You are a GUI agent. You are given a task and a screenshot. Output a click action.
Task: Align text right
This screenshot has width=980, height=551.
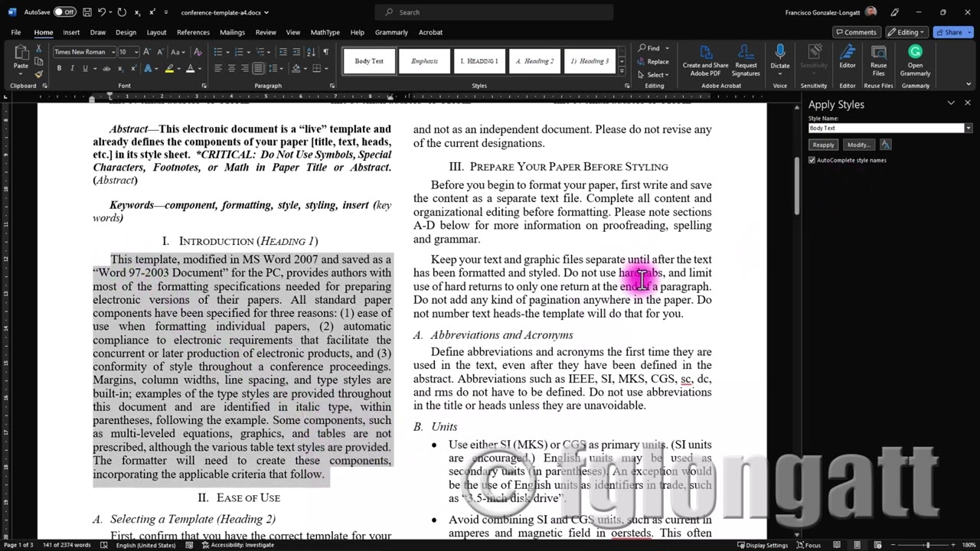(x=244, y=68)
